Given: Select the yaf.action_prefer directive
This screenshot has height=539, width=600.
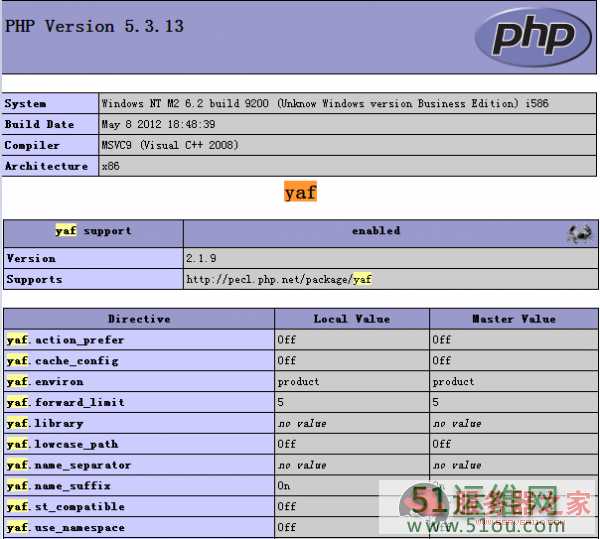Looking at the screenshot, I should click(x=139, y=340).
